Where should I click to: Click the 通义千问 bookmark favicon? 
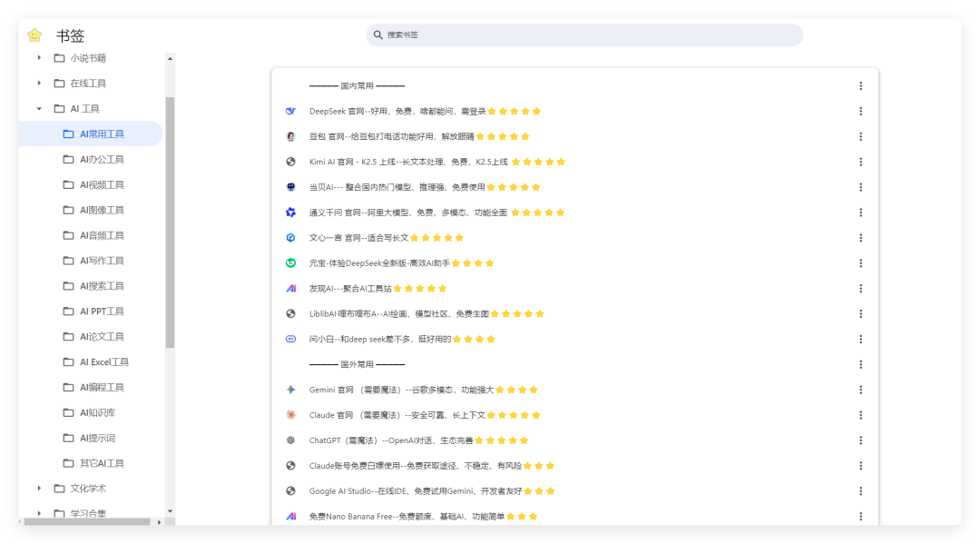click(x=290, y=213)
